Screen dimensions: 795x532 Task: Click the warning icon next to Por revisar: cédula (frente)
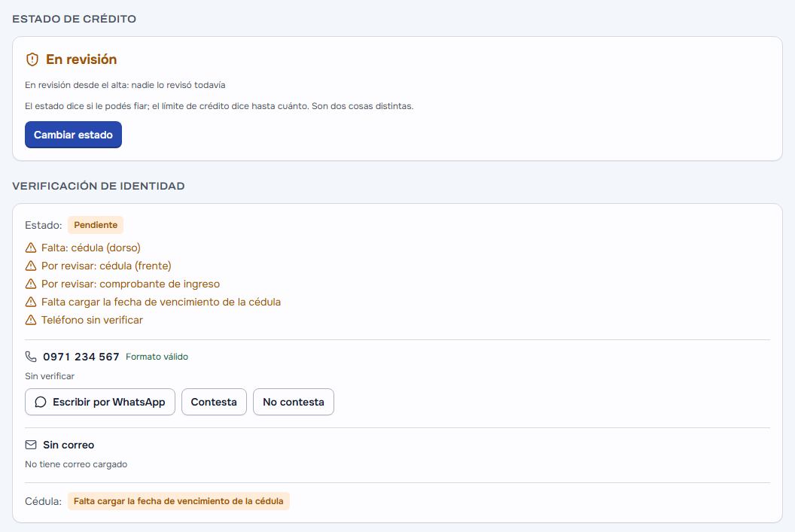coord(31,266)
